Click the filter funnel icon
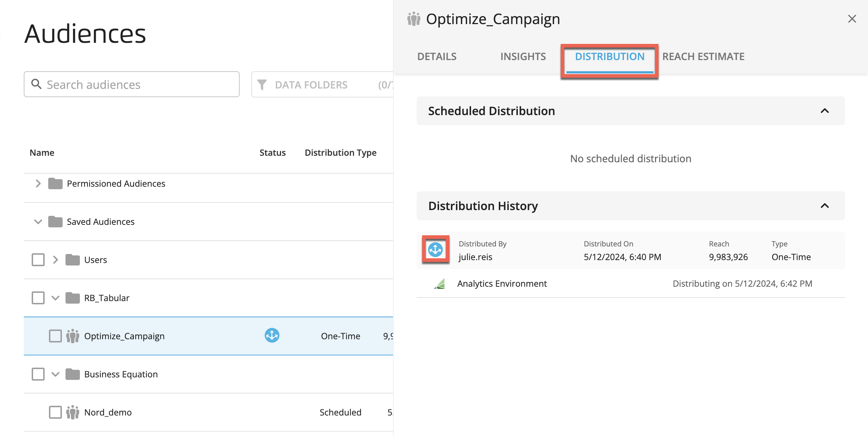Viewport: 868px width, 436px height. pyautogui.click(x=262, y=85)
